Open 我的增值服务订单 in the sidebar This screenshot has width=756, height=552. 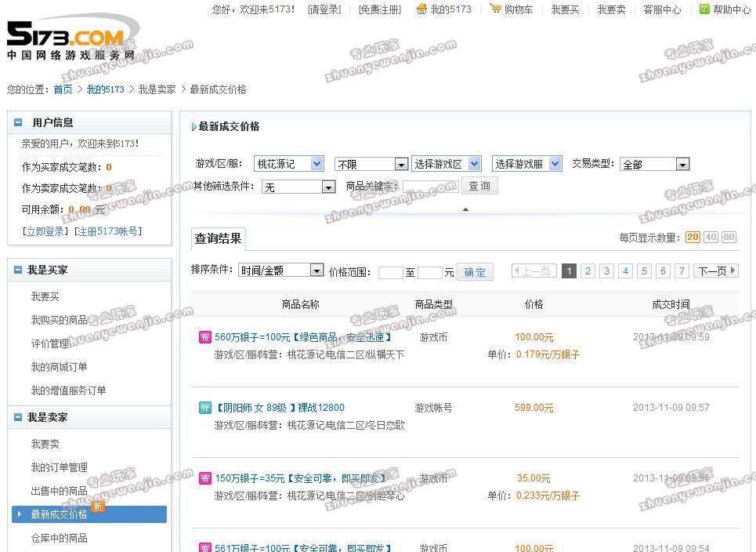68,390
